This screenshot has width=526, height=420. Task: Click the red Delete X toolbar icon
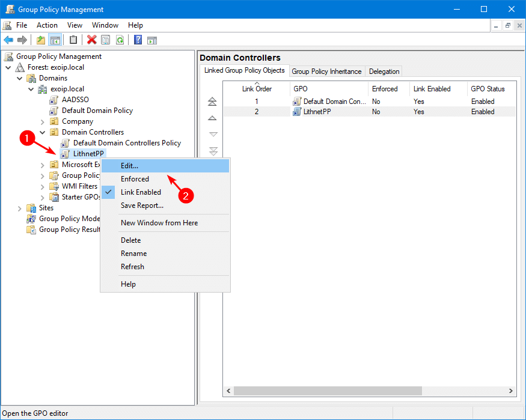[91, 40]
